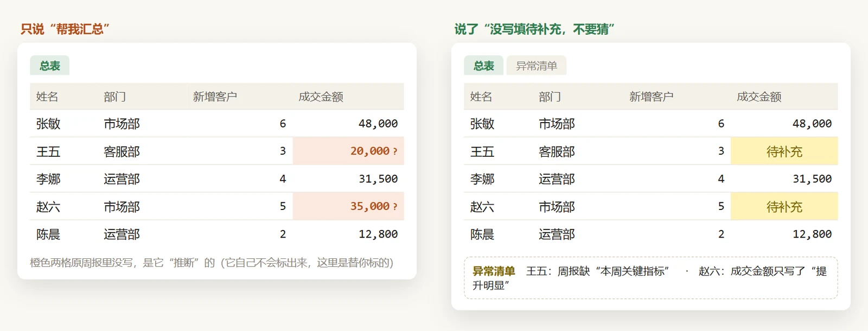Click new-customer count 6 in 帮我汇总 table

(x=283, y=124)
